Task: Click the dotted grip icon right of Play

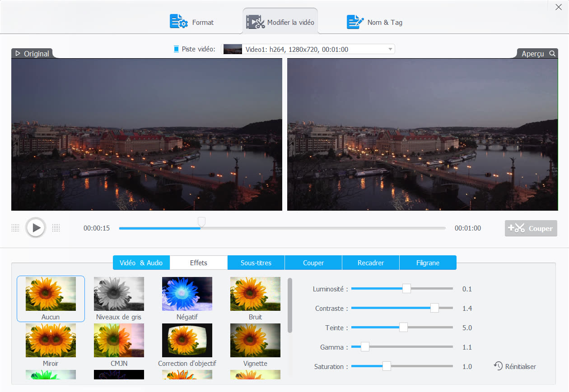Action: tap(56, 228)
